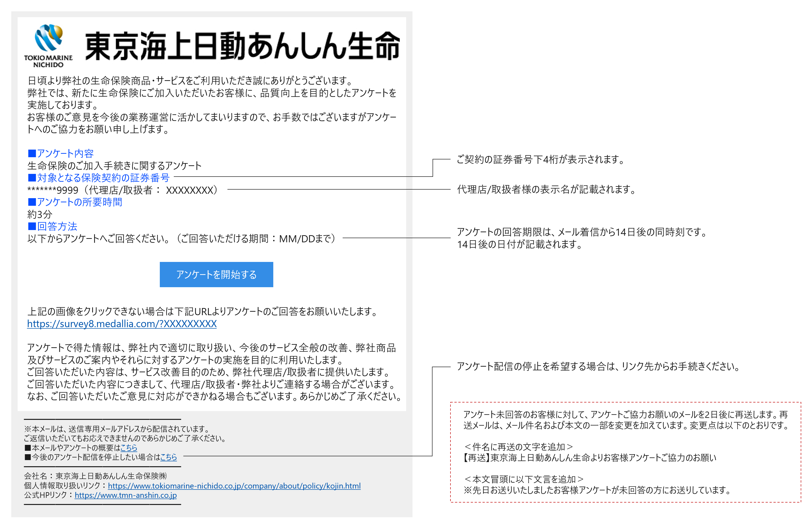
Task: Open the こちら link to stop アンケート配信
Action: 169,457
